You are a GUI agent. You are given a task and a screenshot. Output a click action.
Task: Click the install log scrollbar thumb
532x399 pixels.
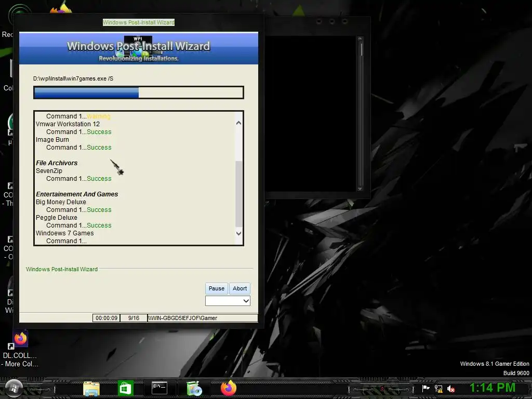(x=239, y=194)
